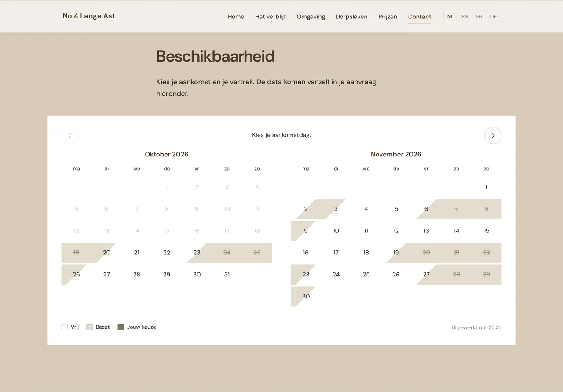Screen dimensions: 563x392
Task: Select 25 November in the calendar
Action: pyautogui.click(x=366, y=274)
